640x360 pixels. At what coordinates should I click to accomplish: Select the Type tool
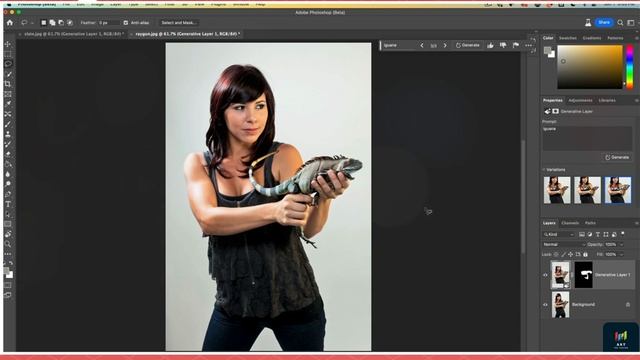pos(8,204)
